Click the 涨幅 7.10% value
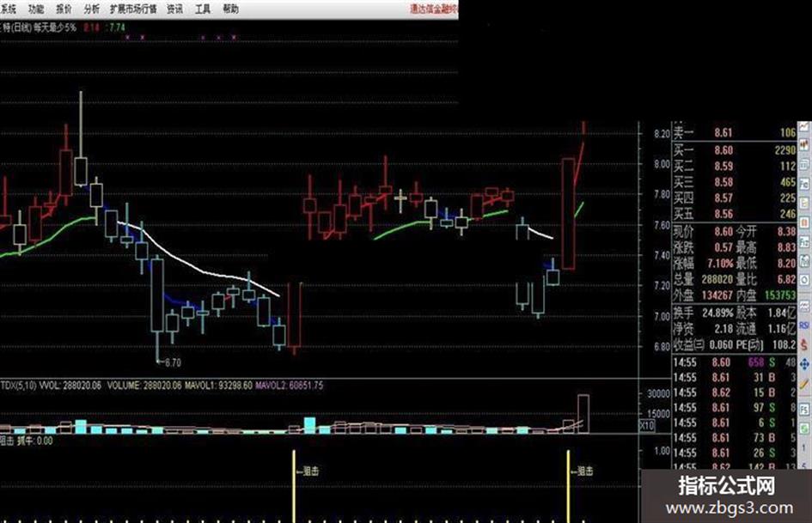The width and height of the screenshot is (812, 523). (720, 264)
